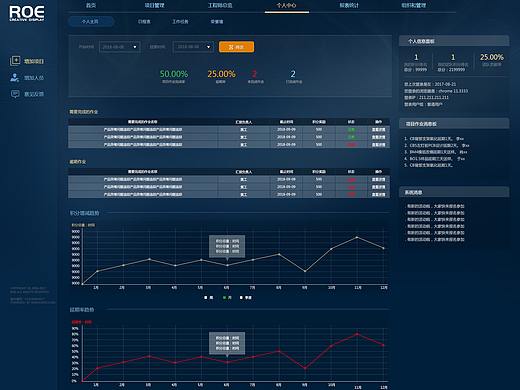
Task: Open the 报表统计 top navigation tab
Action: tap(349, 5)
